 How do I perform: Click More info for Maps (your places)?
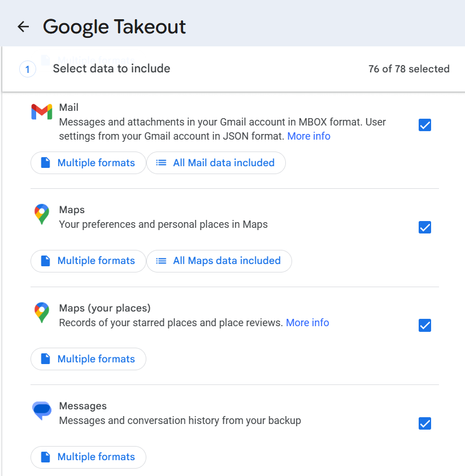307,322
